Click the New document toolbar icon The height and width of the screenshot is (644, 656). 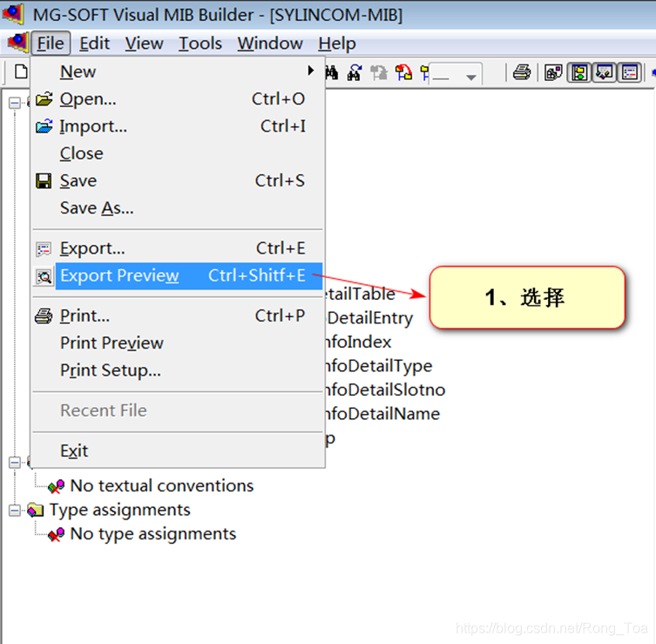pos(21,72)
